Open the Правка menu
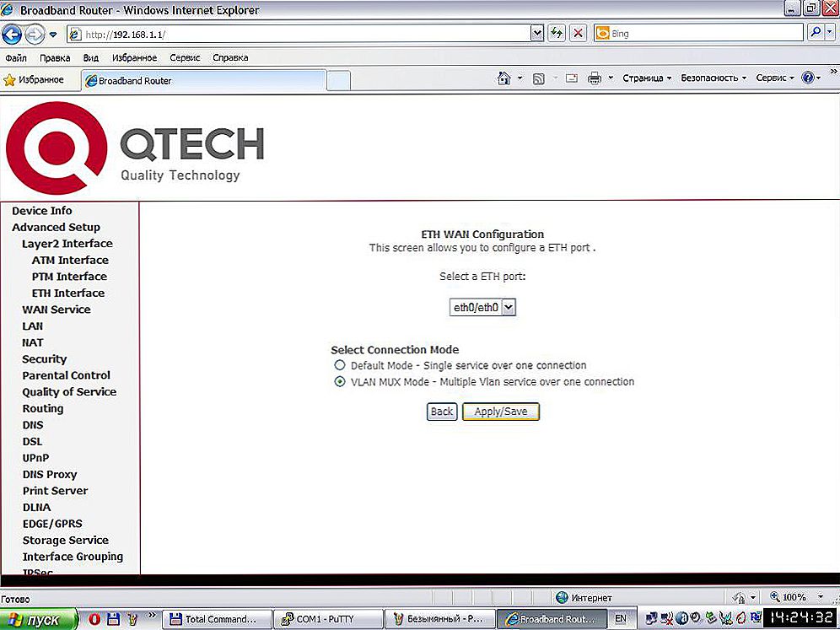Image resolution: width=840 pixels, height=630 pixels. 55,58
